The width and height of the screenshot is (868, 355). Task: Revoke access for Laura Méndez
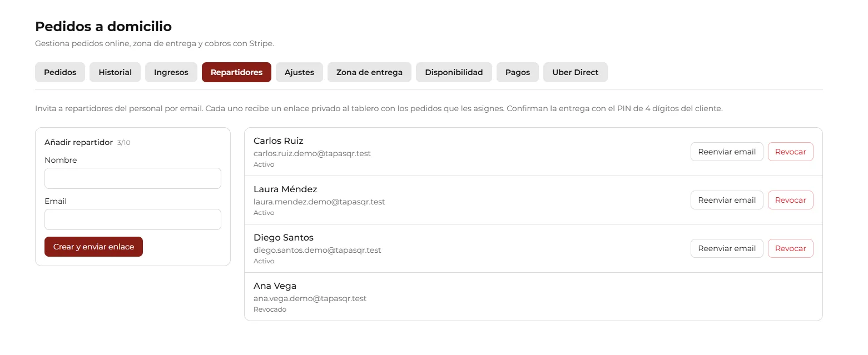point(791,200)
